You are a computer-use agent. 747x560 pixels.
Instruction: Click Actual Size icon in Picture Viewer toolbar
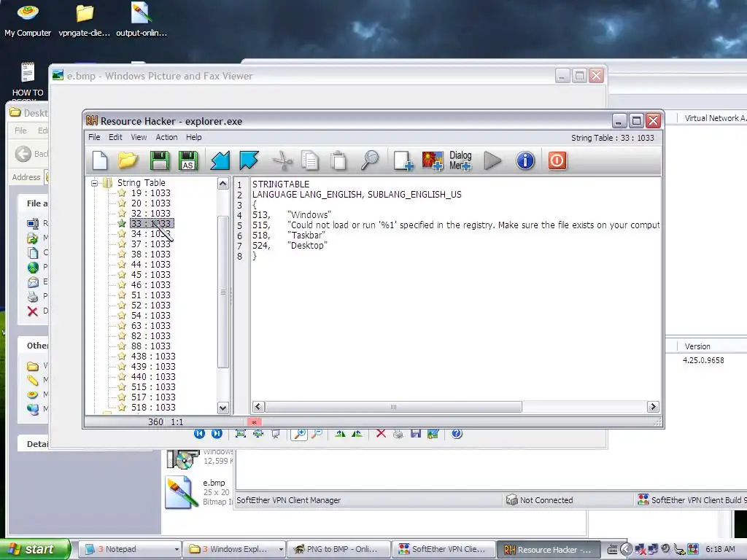(x=258, y=433)
